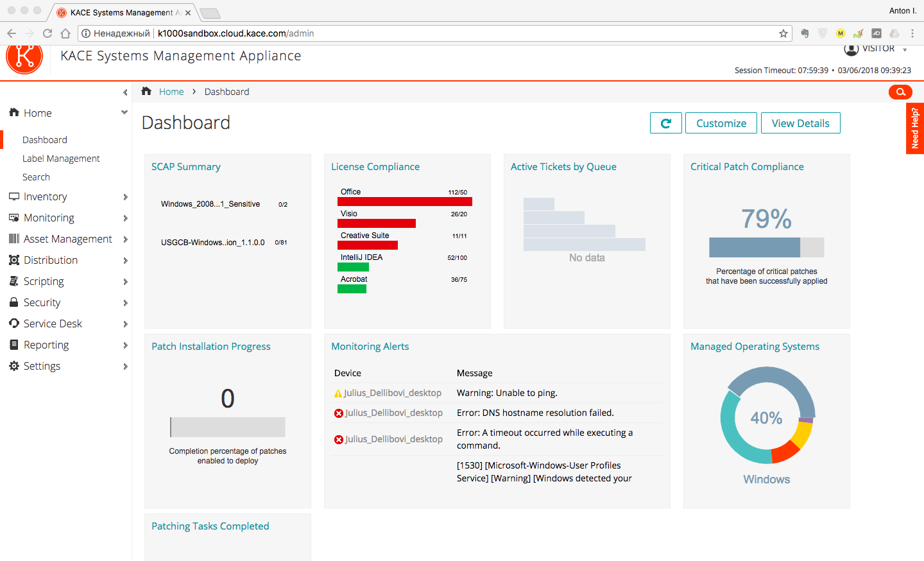Click the Security lock icon
Viewport: 924px width, 561px height.
[14, 302]
